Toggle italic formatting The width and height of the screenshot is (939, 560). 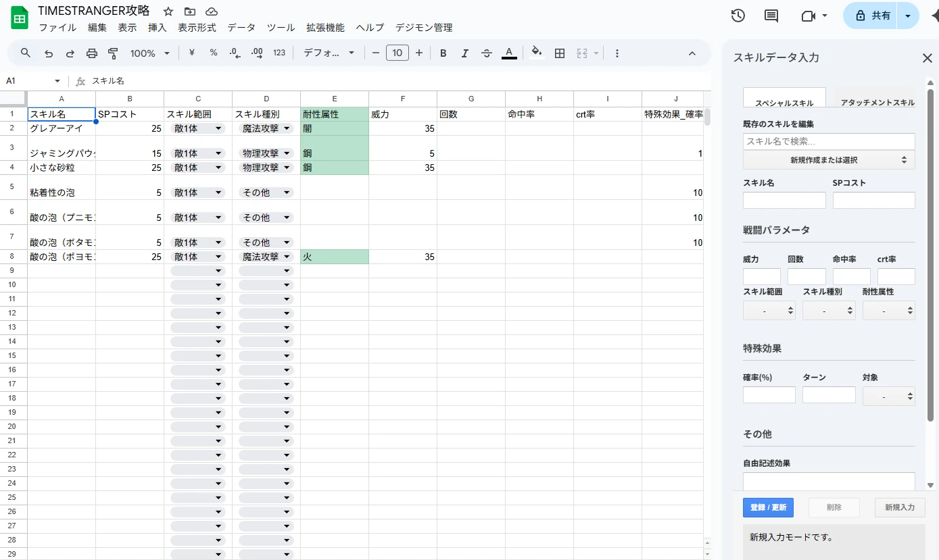tap(465, 53)
